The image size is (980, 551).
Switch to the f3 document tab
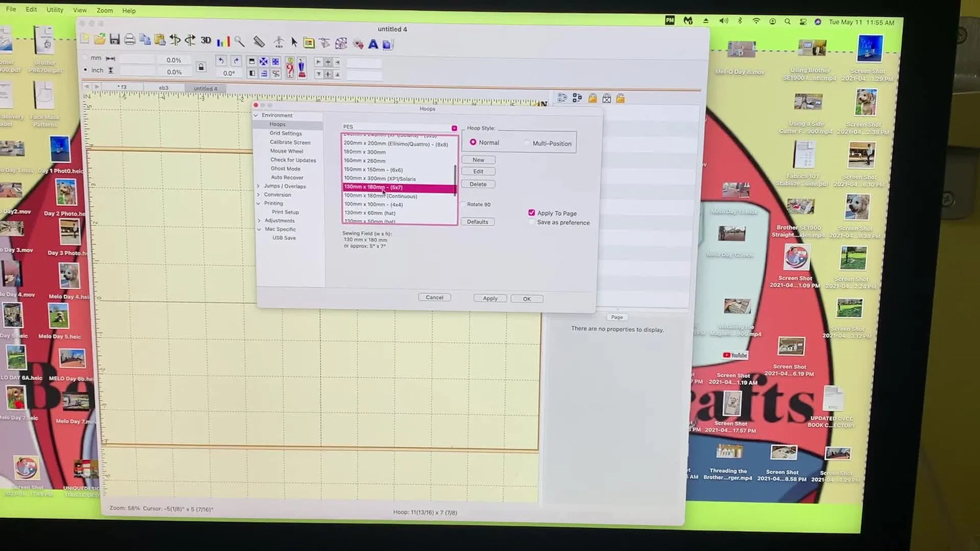[x=122, y=87]
